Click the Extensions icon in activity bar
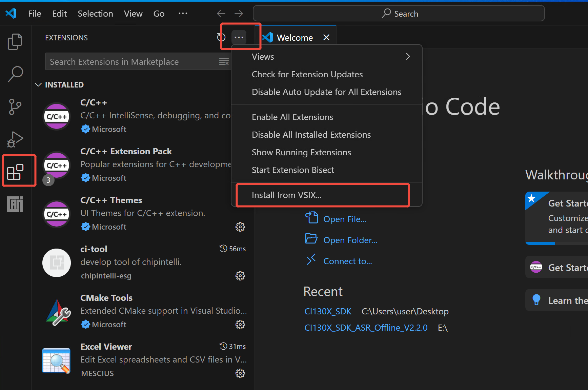The height and width of the screenshot is (390, 588). click(15, 172)
